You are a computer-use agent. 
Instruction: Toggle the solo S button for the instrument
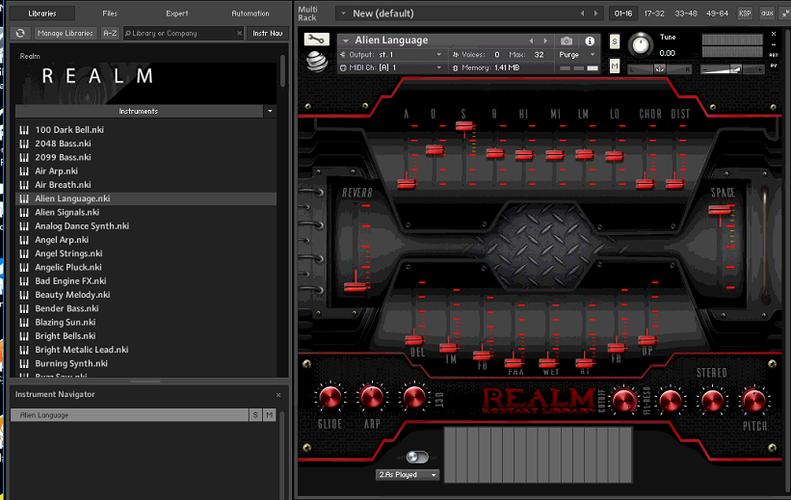[614, 42]
